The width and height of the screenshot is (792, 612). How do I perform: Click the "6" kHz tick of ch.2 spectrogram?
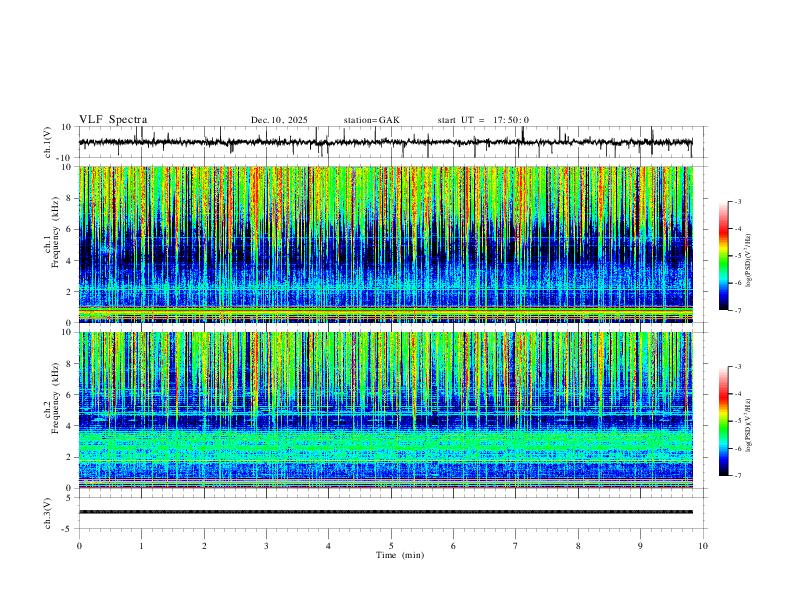(x=70, y=394)
